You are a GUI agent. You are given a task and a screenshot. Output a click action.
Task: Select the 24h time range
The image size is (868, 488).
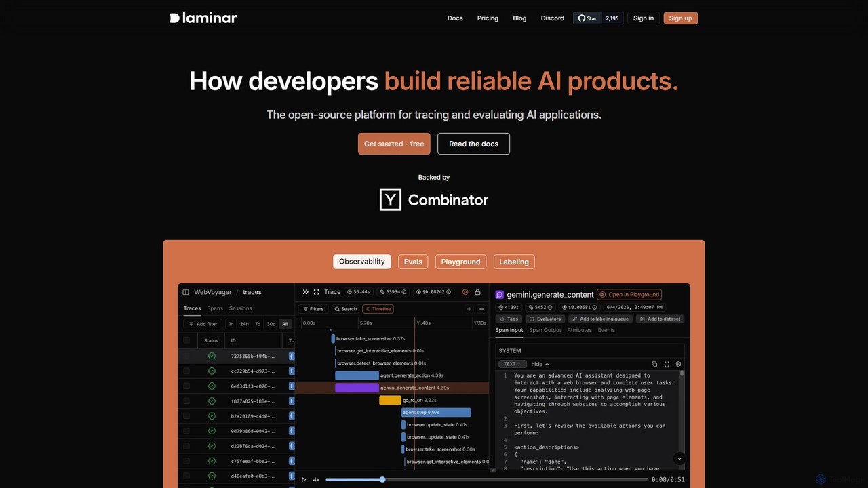tap(244, 324)
